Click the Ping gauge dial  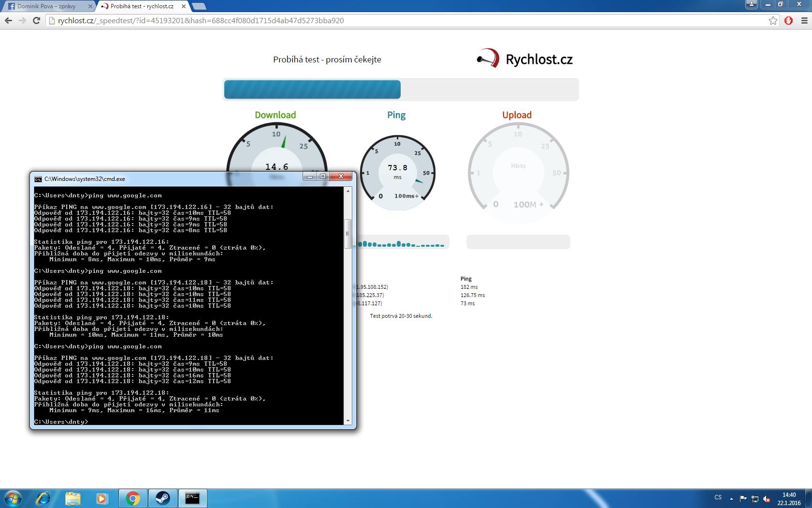[x=397, y=173]
